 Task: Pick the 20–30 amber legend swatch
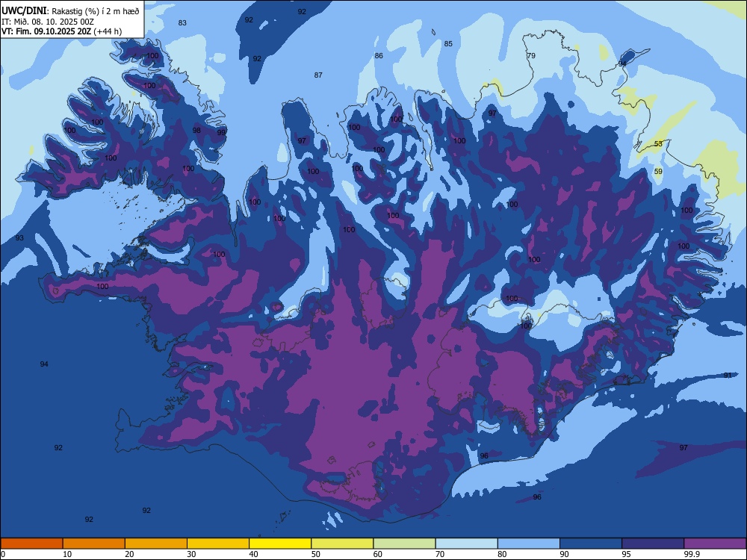(156, 544)
